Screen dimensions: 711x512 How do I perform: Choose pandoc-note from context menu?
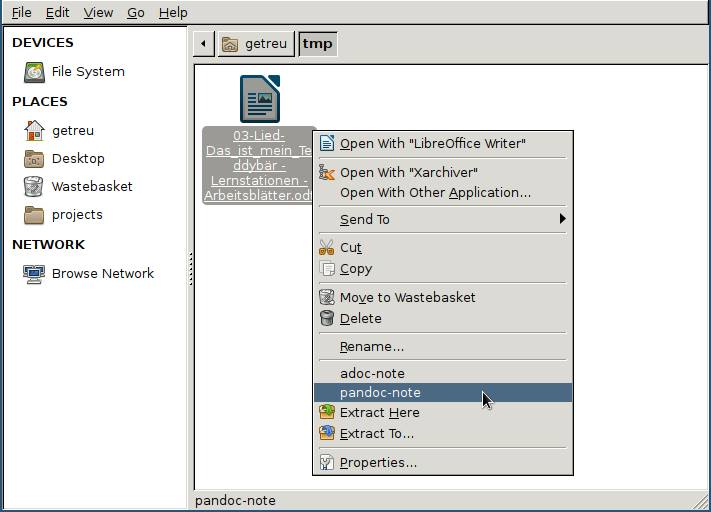click(x=380, y=393)
